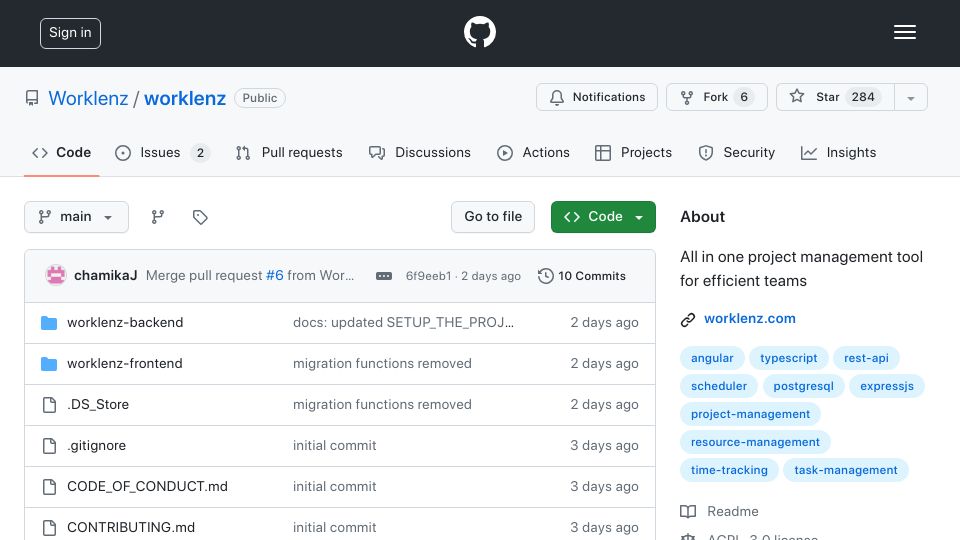Fork the worklenz repository
The width and height of the screenshot is (960, 540).
click(x=716, y=97)
